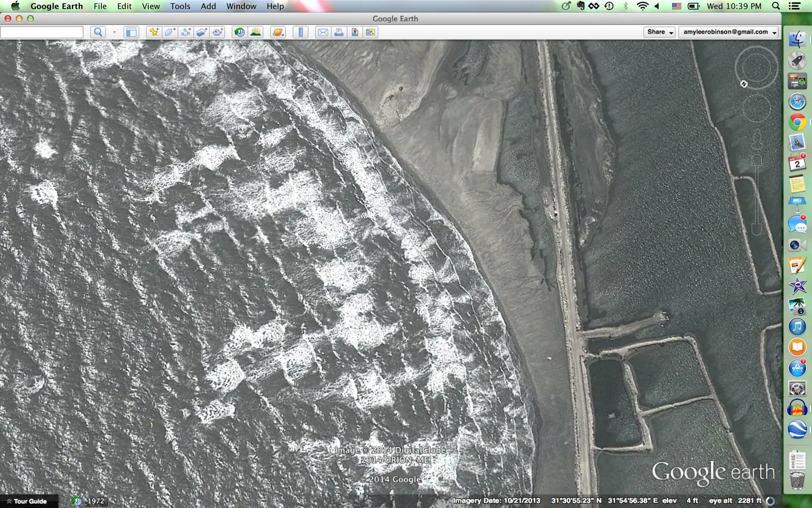The width and height of the screenshot is (812, 508).
Task: Open the Window menu
Action: (241, 6)
